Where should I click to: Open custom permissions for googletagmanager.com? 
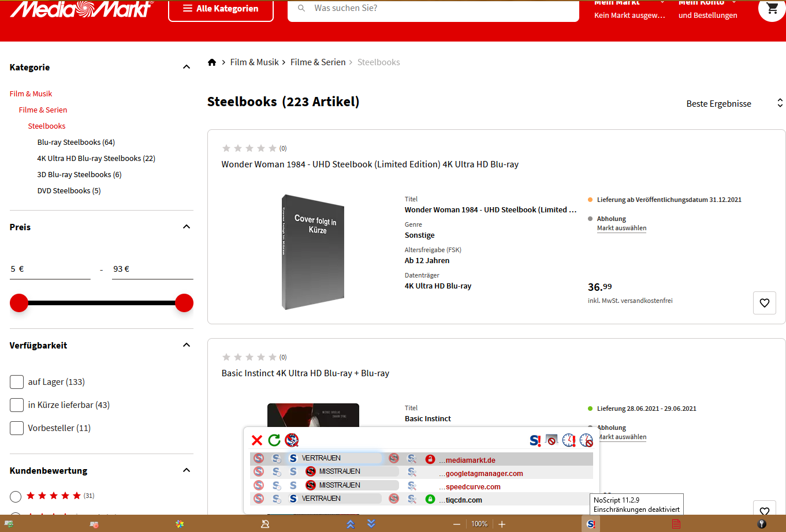412,472
